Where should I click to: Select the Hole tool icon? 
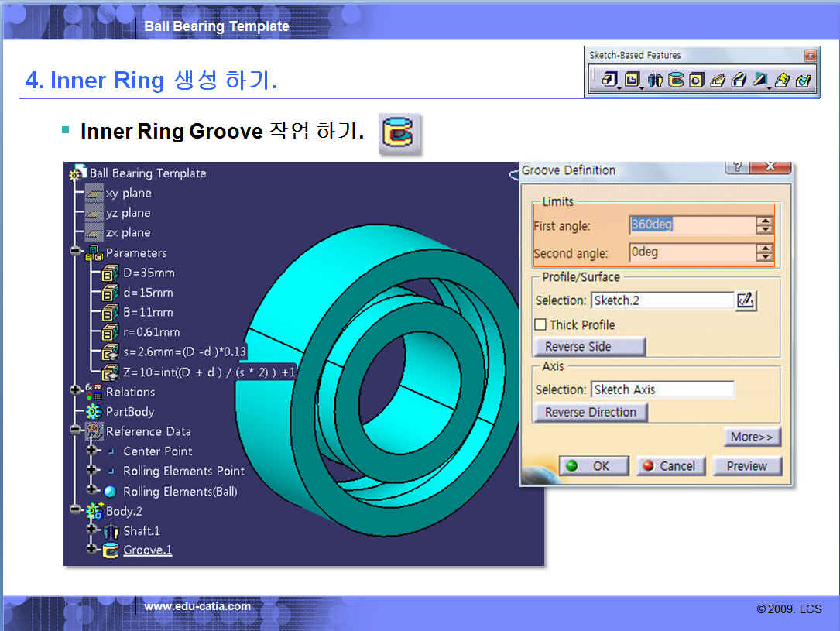[x=697, y=80]
